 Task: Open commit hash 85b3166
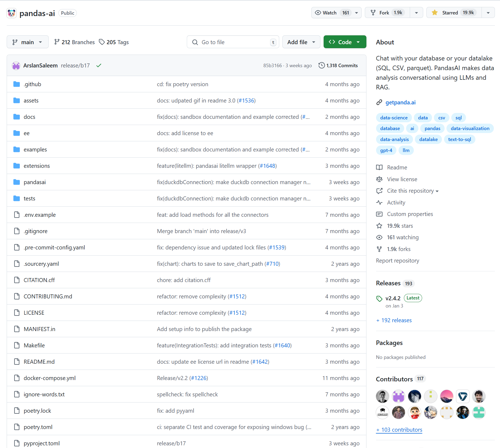272,66
